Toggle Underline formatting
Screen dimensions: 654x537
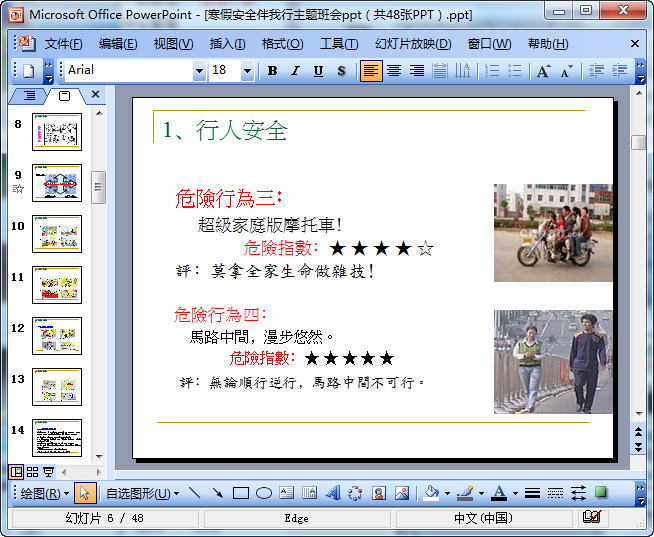click(318, 71)
